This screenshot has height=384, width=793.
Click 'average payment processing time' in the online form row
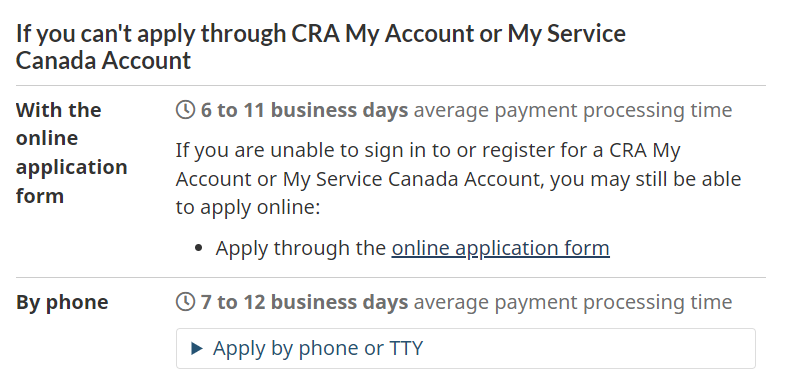pyautogui.click(x=573, y=110)
